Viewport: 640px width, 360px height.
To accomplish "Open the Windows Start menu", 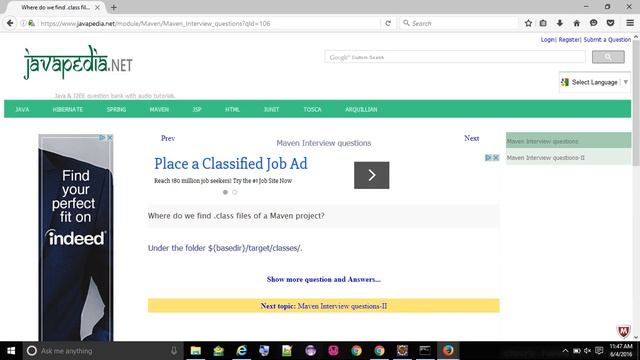I will (x=11, y=351).
